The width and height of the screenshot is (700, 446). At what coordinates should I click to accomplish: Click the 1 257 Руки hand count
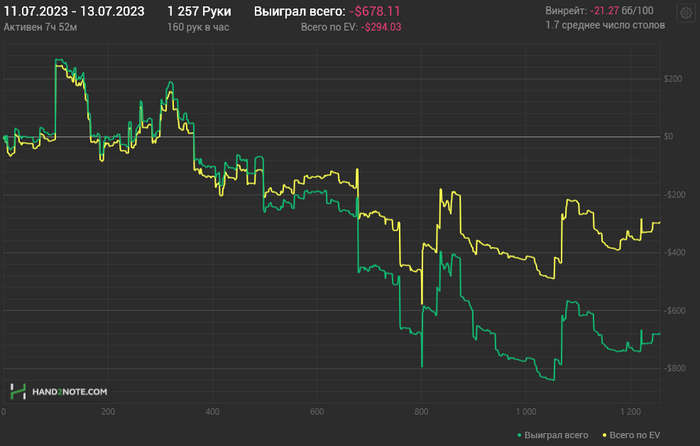[199, 11]
